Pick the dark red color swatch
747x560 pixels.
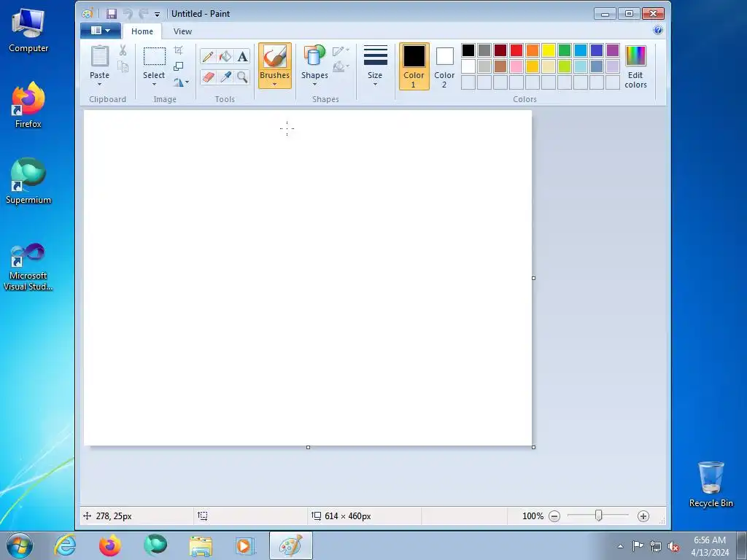click(500, 50)
